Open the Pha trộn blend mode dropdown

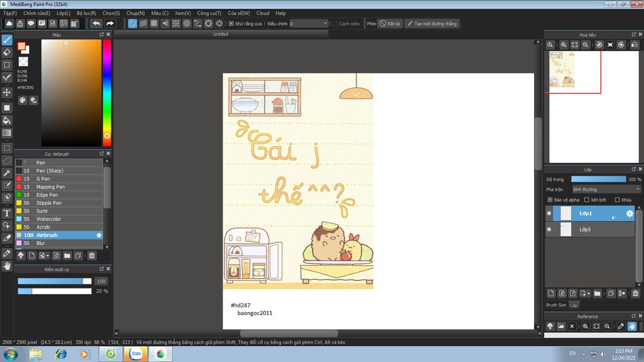(x=606, y=189)
